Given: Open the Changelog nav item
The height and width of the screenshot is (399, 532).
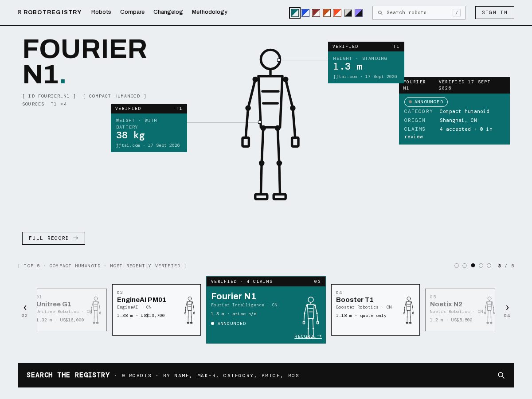Looking at the screenshot, I should pos(168,12).
